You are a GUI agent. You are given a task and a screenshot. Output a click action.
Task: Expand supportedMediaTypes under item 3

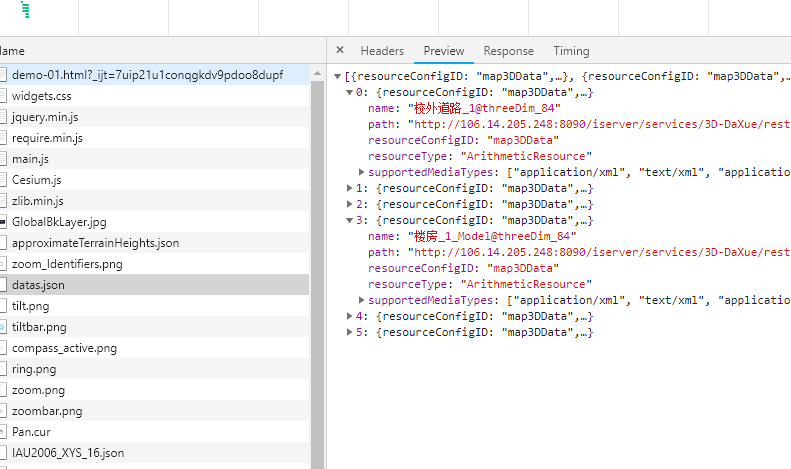[361, 300]
